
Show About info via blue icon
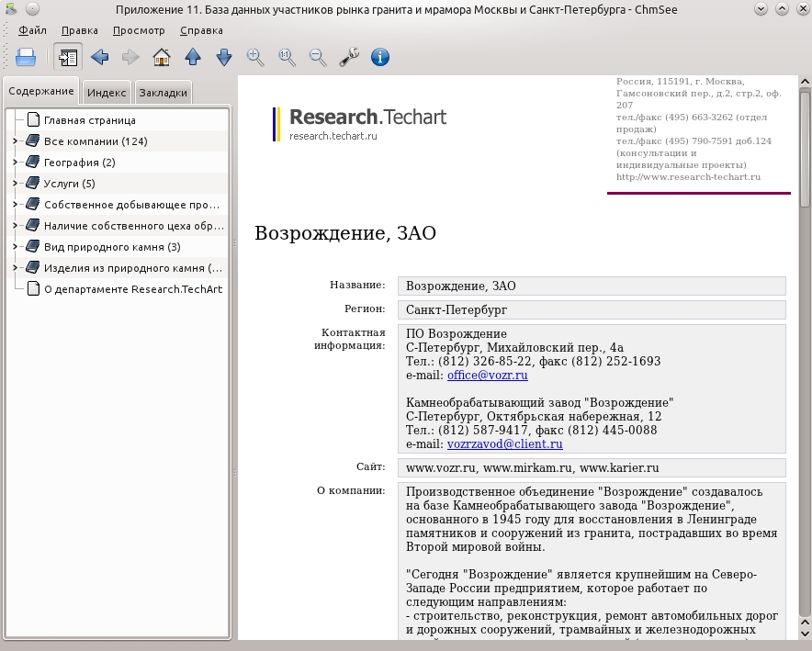[x=380, y=57]
